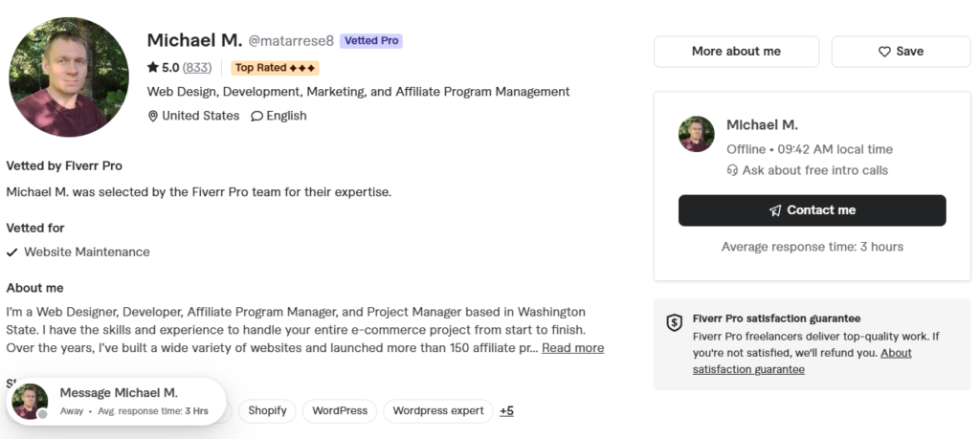Open the About satisfaction guarantee link
This screenshot has height=439, width=980.
[x=802, y=361]
